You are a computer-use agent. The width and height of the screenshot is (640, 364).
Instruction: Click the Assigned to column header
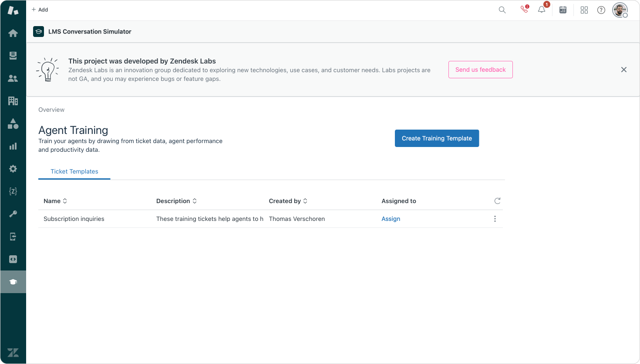(x=399, y=201)
